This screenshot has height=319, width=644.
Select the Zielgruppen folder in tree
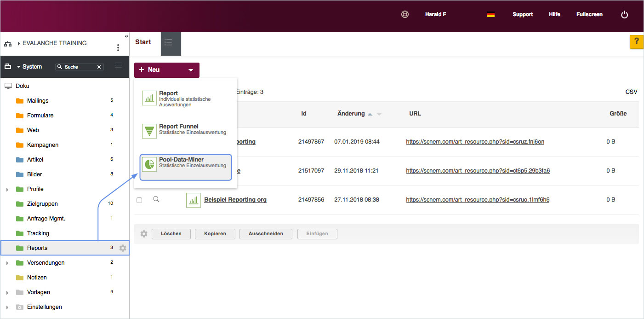(x=42, y=204)
